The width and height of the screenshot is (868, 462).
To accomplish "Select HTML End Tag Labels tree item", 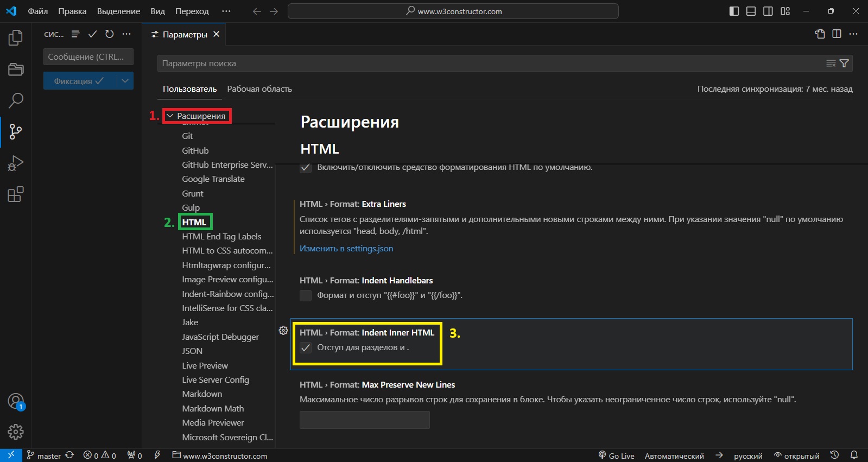I will (221, 237).
